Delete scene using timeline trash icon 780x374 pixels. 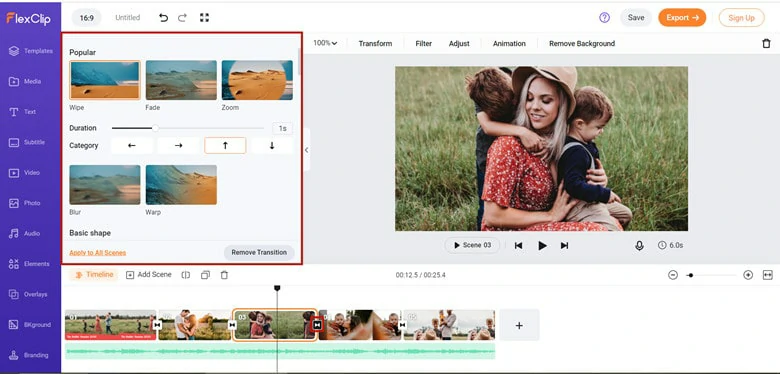(x=224, y=275)
